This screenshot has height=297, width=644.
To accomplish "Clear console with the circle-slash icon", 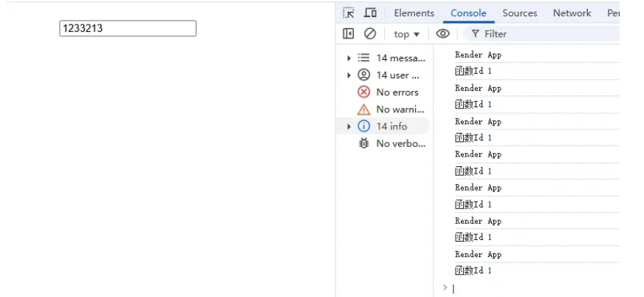I will pyautogui.click(x=370, y=33).
